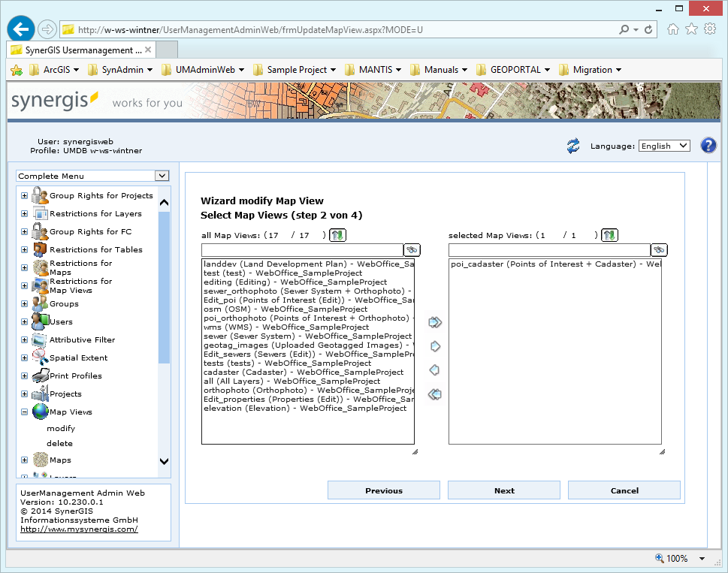Move all Map Views to the selected list
The height and width of the screenshot is (573, 728).
pyautogui.click(x=434, y=322)
